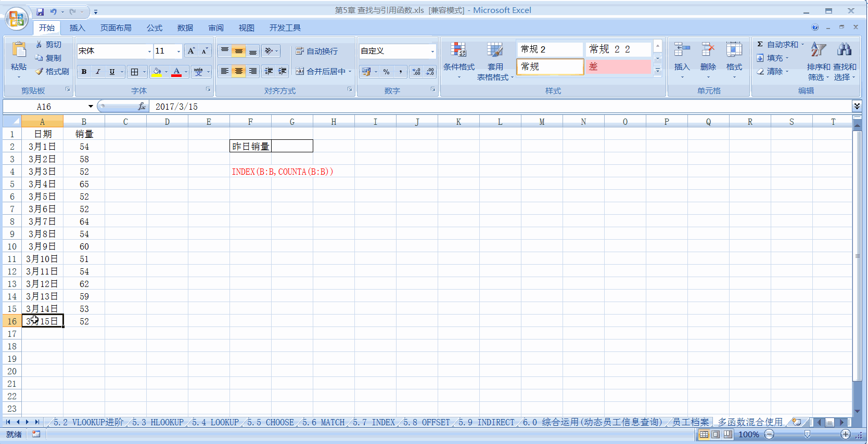Click the Insert cells 插入 icon
Image resolution: width=868 pixels, height=444 pixels.
pyautogui.click(x=682, y=50)
